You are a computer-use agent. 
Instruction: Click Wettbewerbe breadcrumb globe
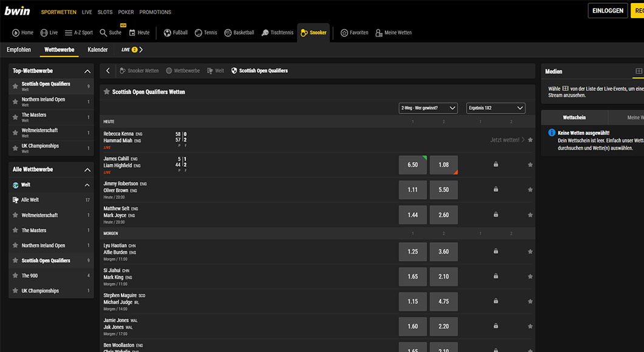[x=169, y=70]
